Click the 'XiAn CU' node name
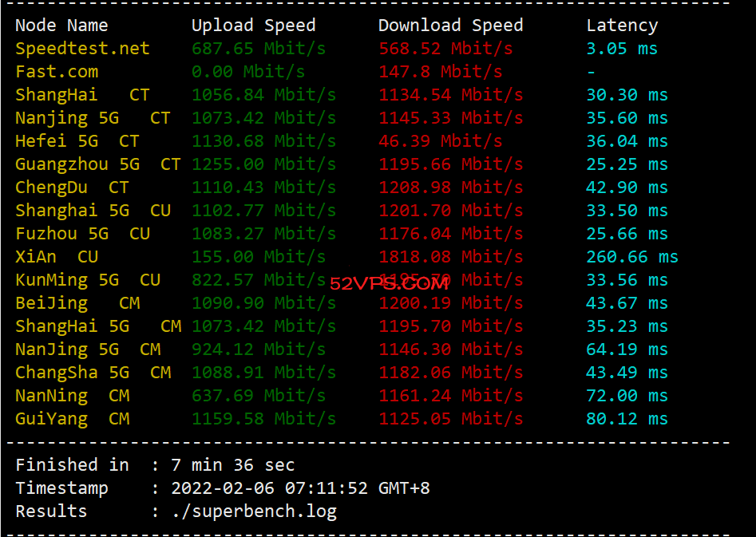Viewport: 756px width, 537px height. (x=57, y=257)
